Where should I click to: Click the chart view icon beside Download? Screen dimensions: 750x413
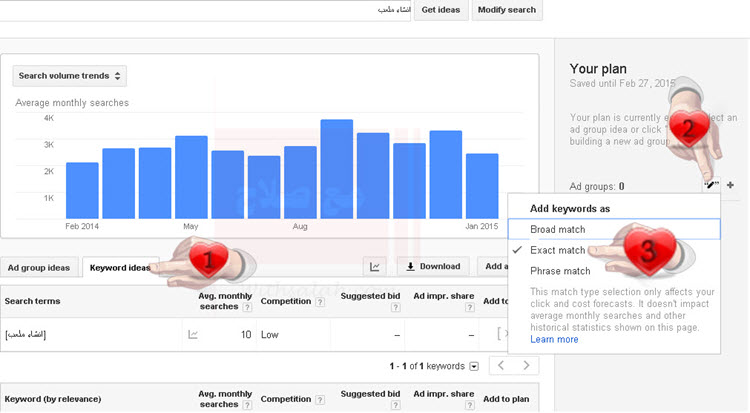pos(375,266)
